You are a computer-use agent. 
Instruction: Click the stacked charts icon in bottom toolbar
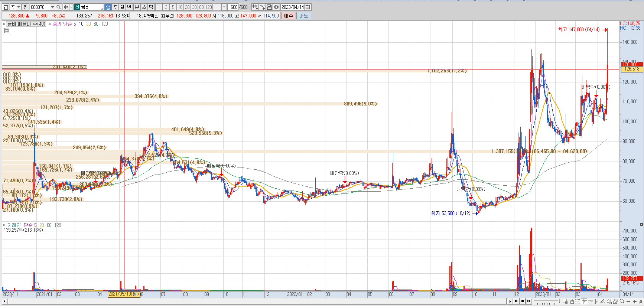(615, 301)
